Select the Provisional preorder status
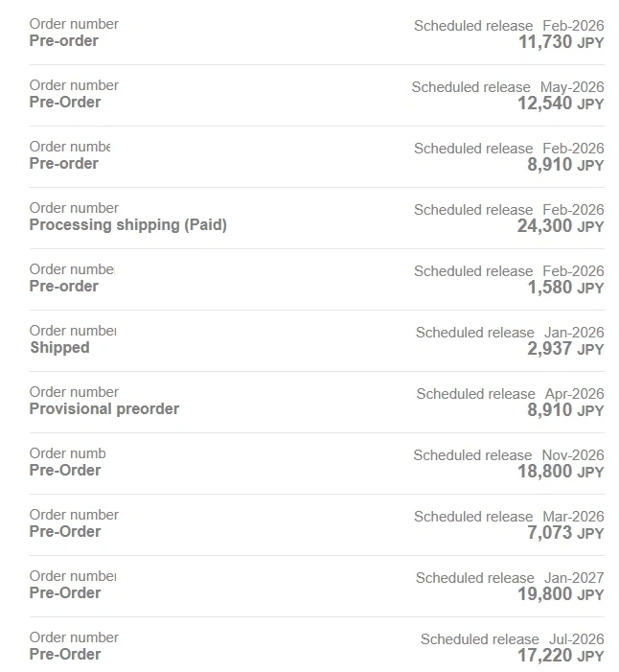This screenshot has width=619, height=672. pos(103,409)
